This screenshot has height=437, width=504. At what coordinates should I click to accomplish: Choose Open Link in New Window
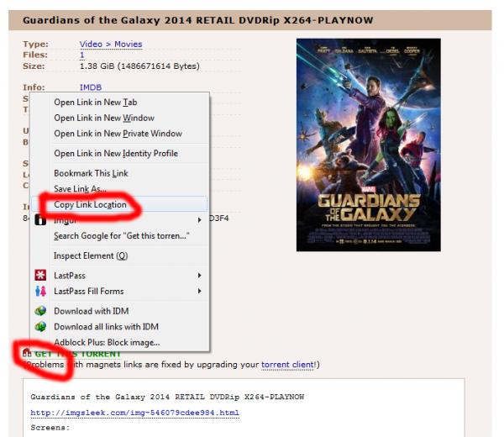119,118
